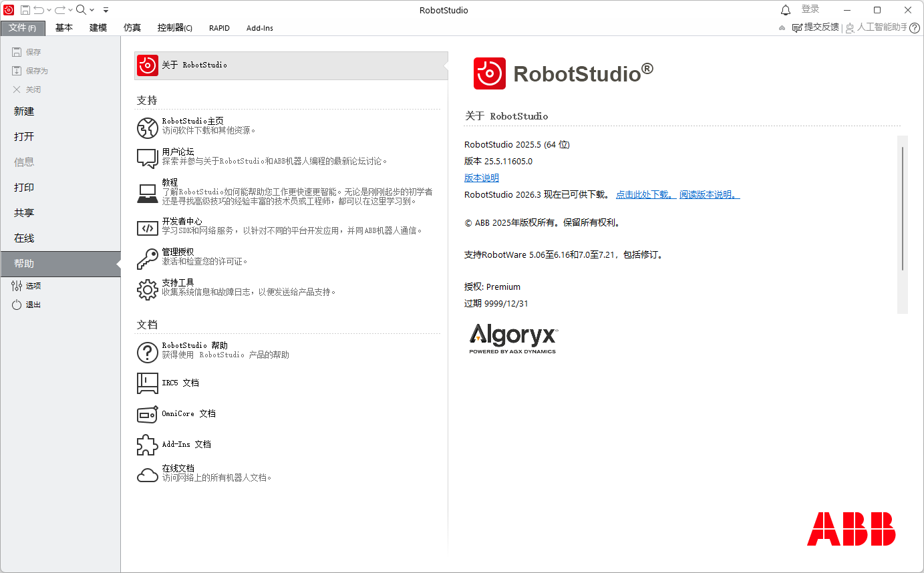Click the 开发者中心 title text

coord(182,221)
